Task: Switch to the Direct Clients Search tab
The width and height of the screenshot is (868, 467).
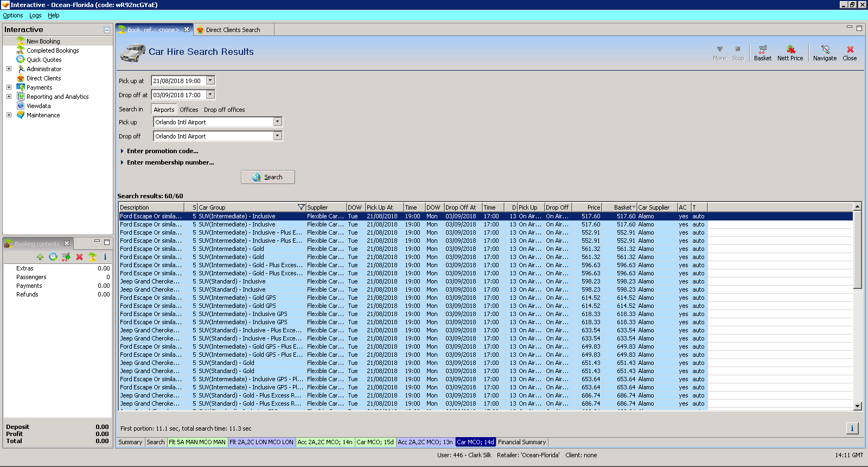Action: point(233,30)
